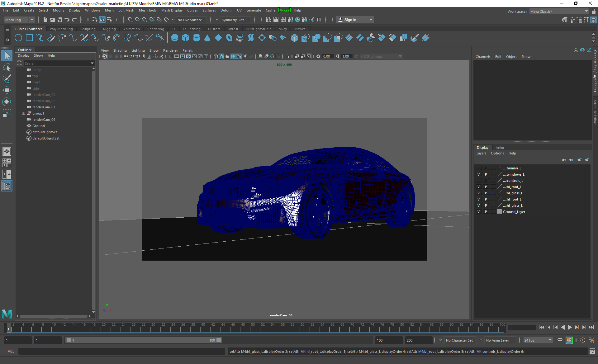Activate the Lasso Select tool
Viewport: 598px width, 364px height.
pos(7,67)
